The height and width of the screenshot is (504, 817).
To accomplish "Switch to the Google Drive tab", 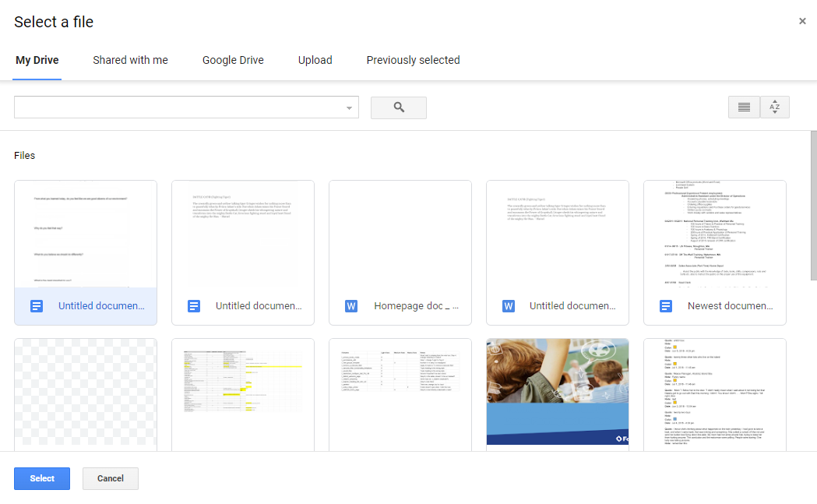I will coord(233,60).
